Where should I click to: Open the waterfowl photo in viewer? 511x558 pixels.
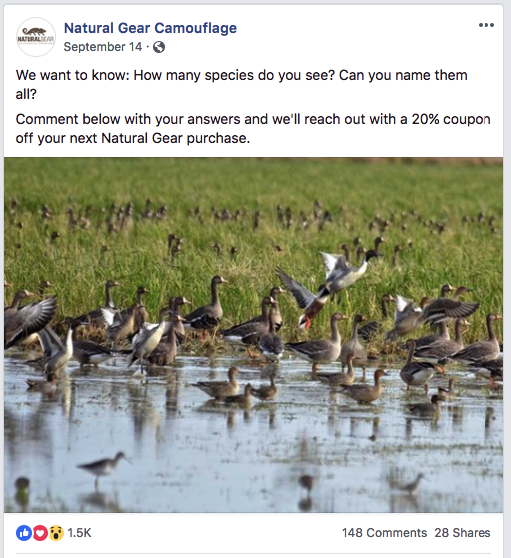point(253,335)
